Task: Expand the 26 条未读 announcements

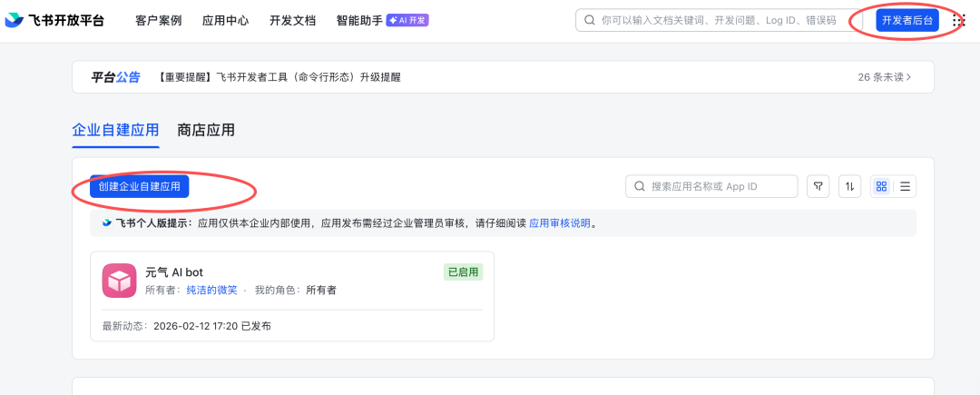Action: tap(885, 77)
